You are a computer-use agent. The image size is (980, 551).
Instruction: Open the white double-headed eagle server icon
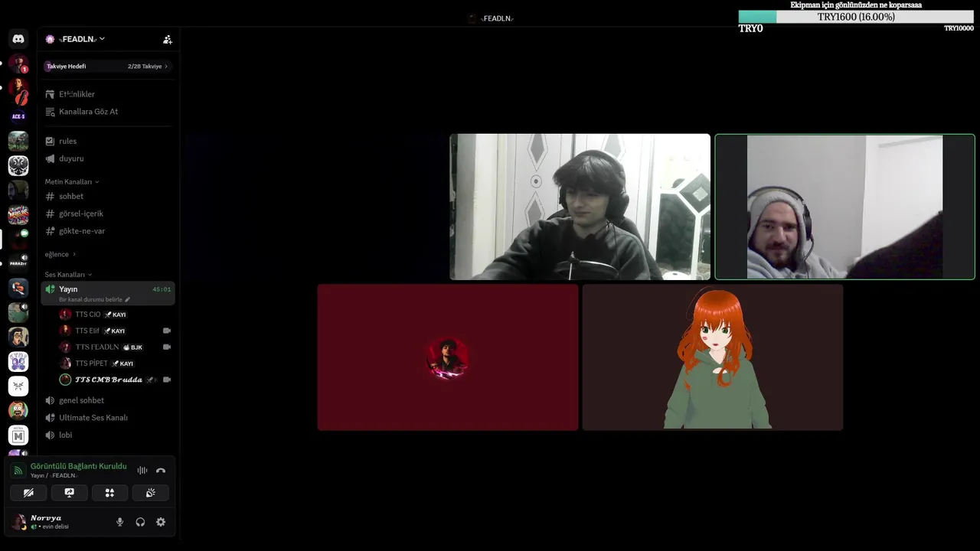tap(18, 165)
